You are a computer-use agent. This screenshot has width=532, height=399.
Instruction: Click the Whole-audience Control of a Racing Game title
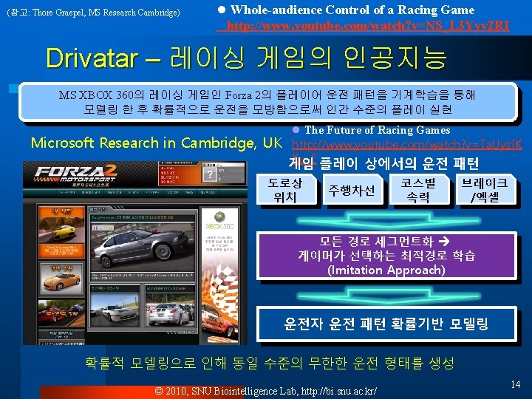point(352,10)
